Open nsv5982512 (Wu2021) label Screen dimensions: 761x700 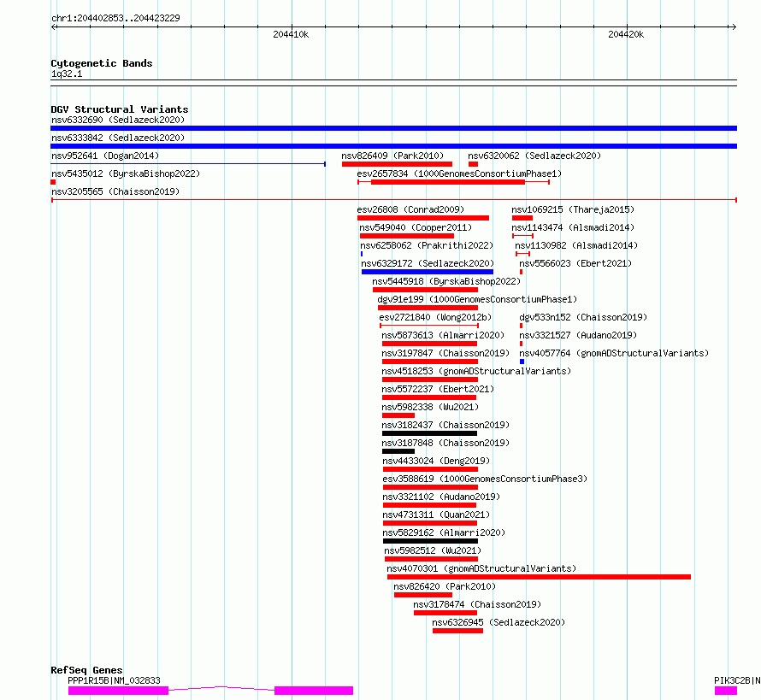point(433,550)
